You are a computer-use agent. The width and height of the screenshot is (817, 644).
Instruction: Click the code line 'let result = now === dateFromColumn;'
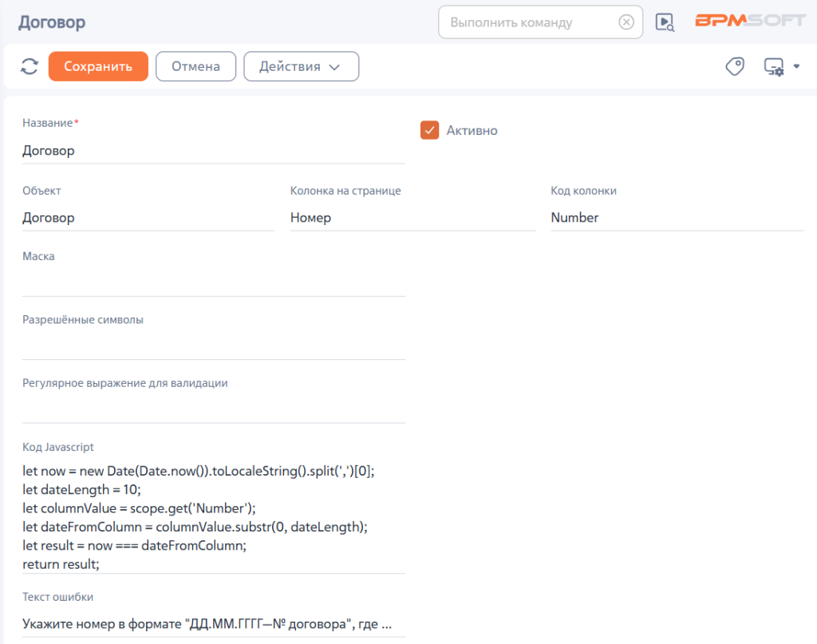pos(134,546)
